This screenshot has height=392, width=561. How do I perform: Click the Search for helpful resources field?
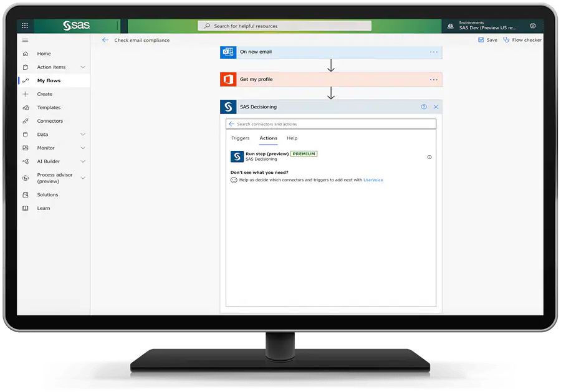284,26
